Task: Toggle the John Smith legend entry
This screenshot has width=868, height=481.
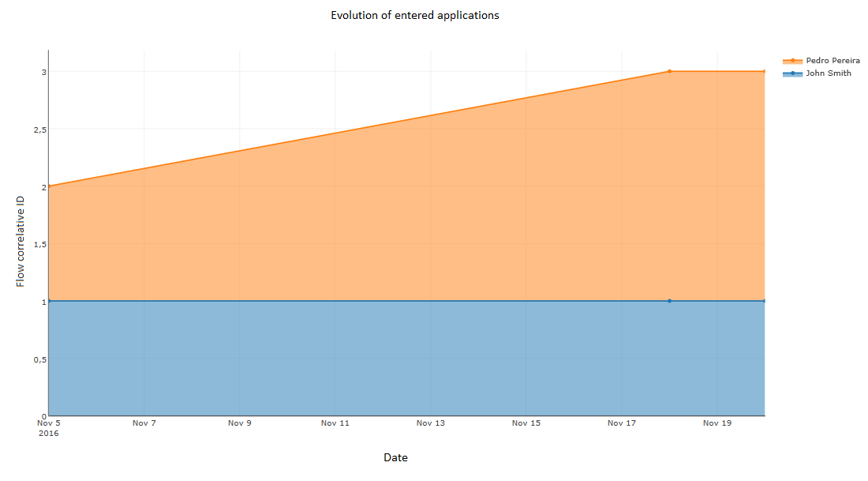Action: point(817,73)
